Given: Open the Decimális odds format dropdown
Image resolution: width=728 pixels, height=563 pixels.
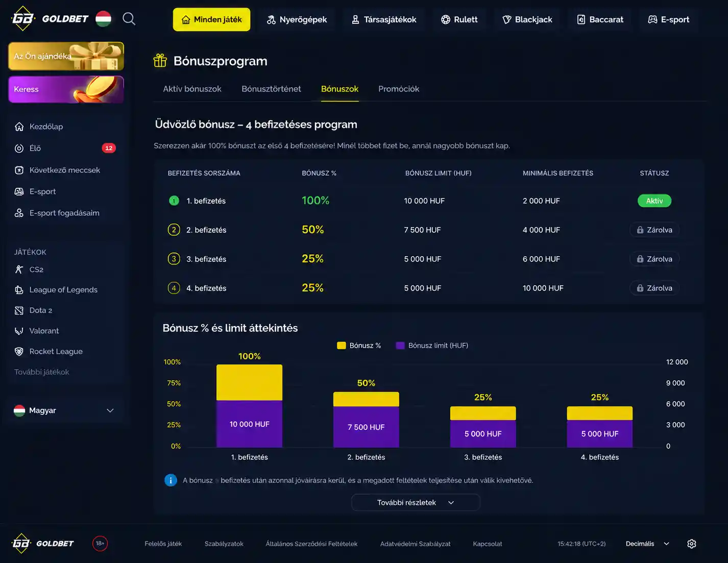Looking at the screenshot, I should coord(647,544).
